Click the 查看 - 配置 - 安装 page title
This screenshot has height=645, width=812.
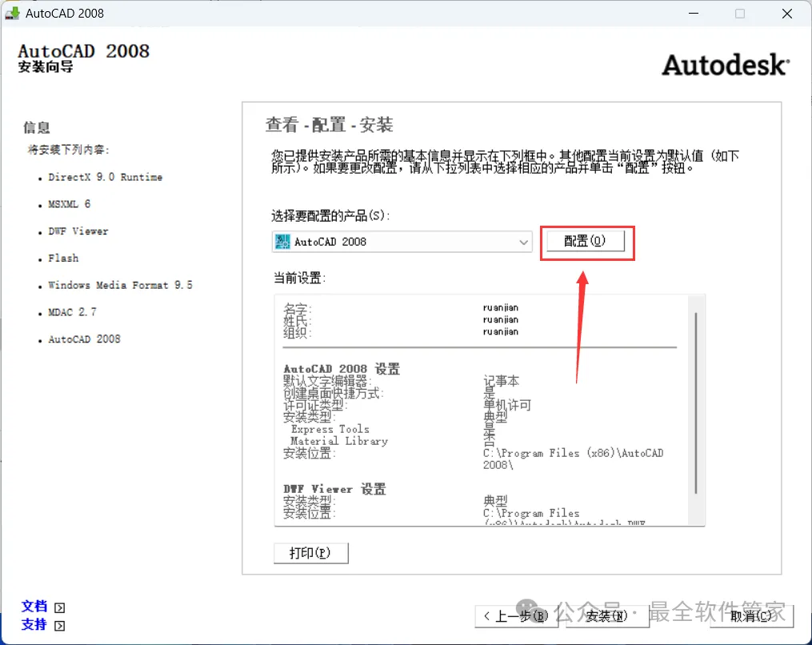[x=330, y=125]
